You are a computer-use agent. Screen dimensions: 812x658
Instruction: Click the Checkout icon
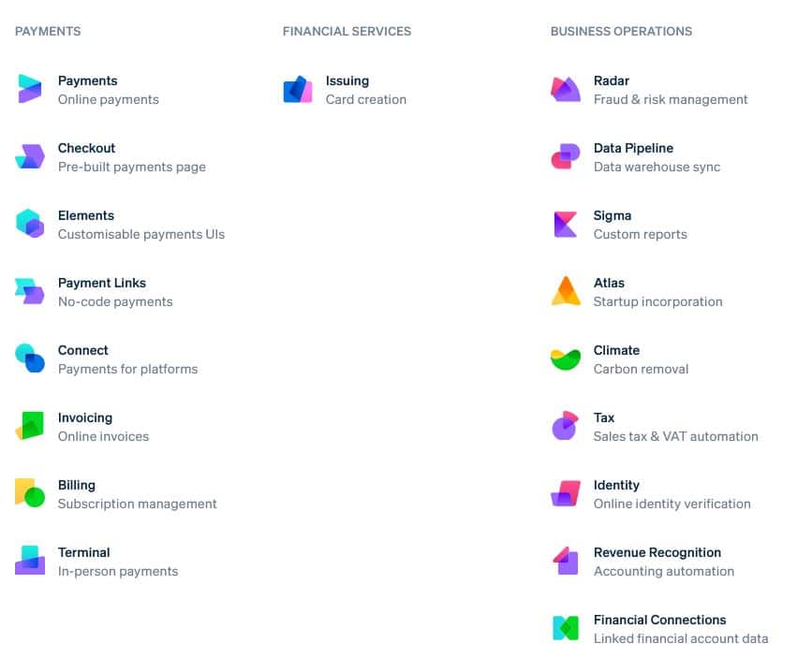click(30, 156)
